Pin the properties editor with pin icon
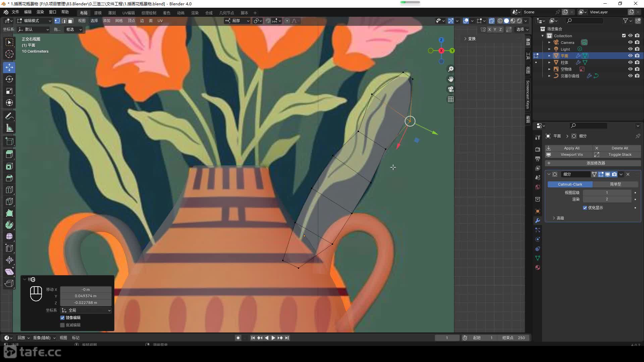Screen dimensions: 644x362 pos(638,136)
